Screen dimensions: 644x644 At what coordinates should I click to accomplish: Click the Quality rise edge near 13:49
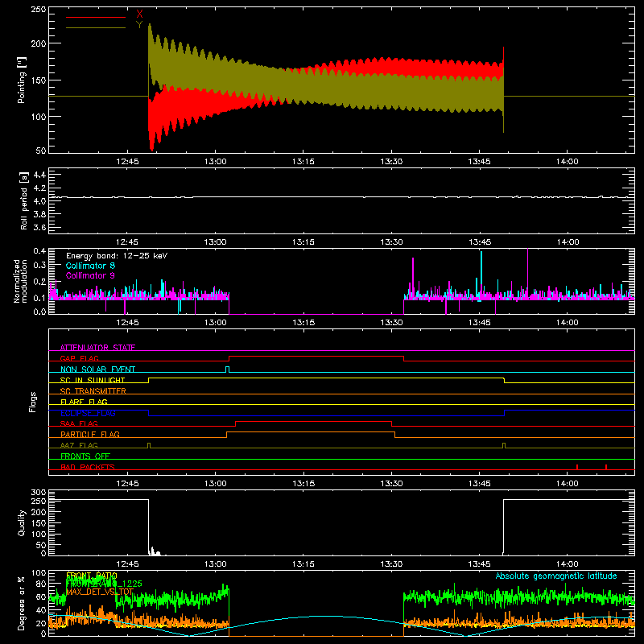pos(504,526)
